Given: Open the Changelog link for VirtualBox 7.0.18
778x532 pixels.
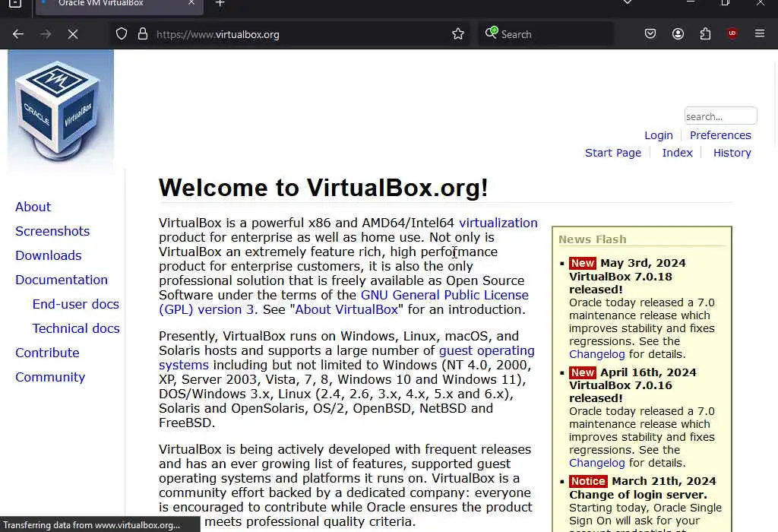Looking at the screenshot, I should pos(597,354).
